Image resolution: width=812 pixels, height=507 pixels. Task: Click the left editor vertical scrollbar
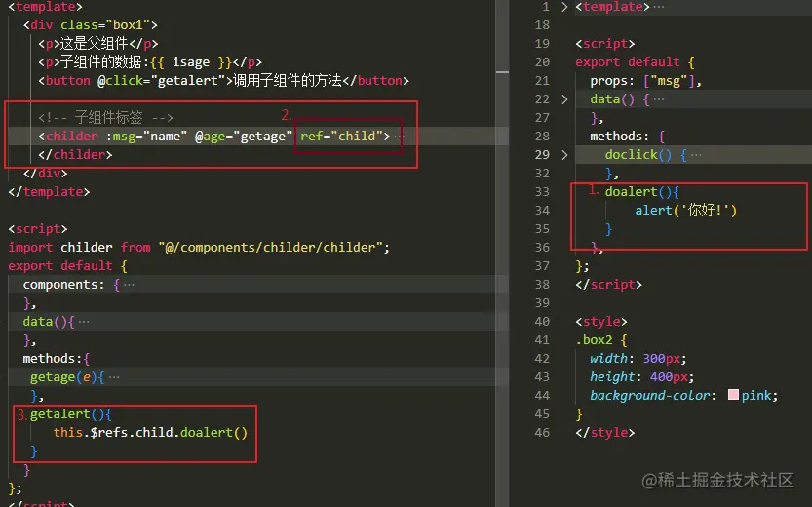point(502,253)
